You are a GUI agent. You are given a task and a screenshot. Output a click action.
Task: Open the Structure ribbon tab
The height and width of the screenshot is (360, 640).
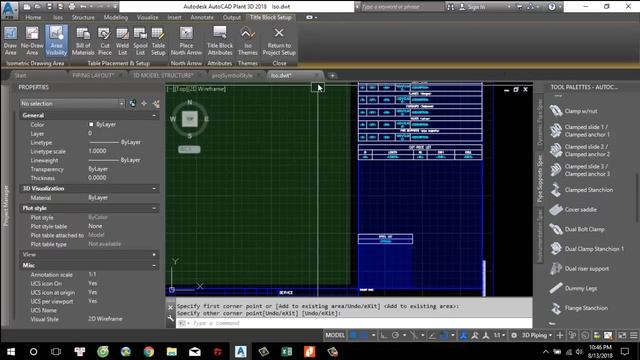click(83, 18)
